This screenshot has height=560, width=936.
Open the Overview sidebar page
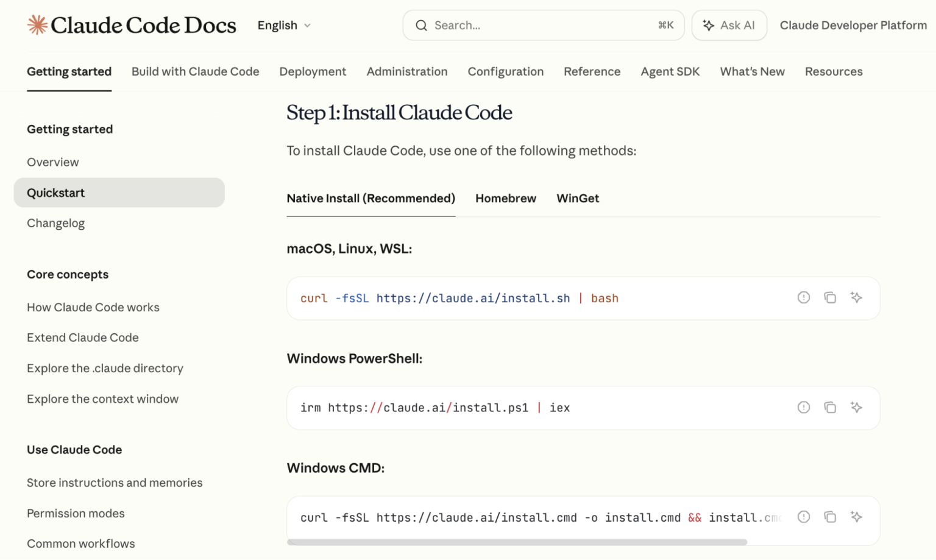pyautogui.click(x=53, y=163)
